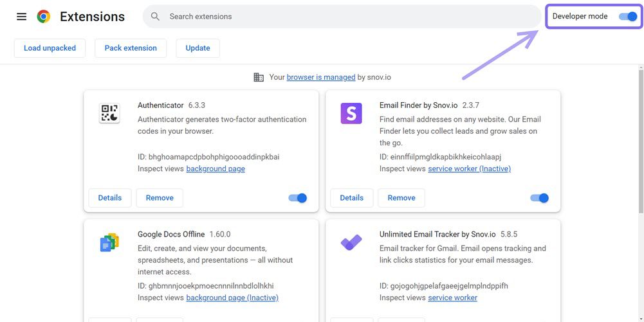Click Pack extension button
The image size is (644, 322).
tap(131, 48)
